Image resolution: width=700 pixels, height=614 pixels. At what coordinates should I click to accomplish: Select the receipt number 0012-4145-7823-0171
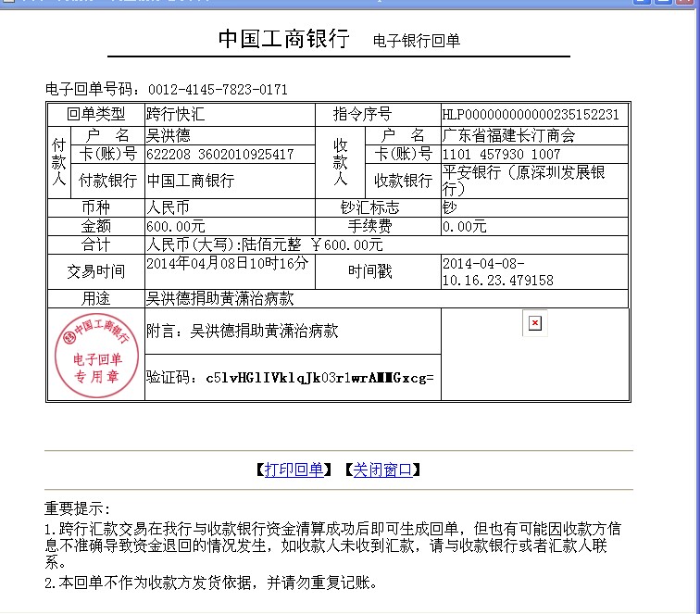coord(217,90)
